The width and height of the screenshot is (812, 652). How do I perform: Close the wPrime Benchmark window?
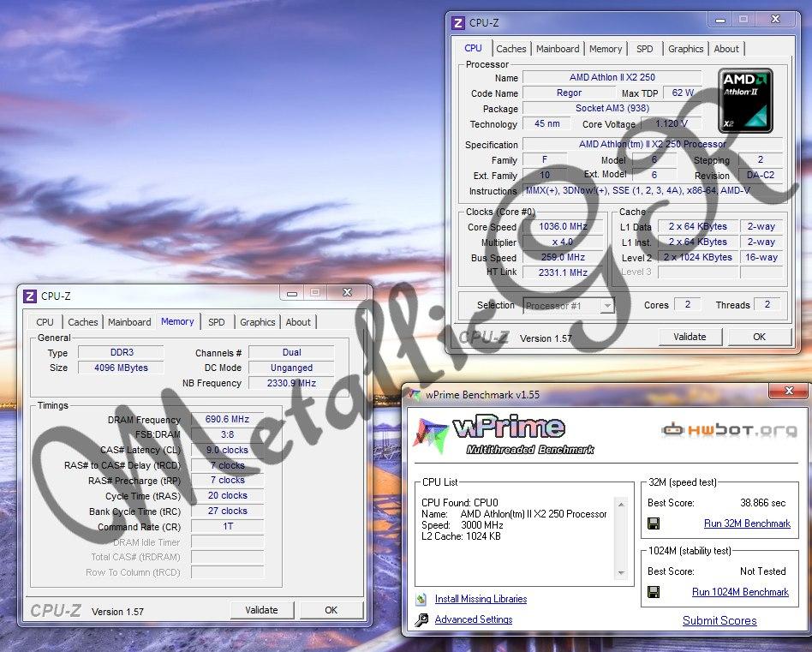click(789, 391)
